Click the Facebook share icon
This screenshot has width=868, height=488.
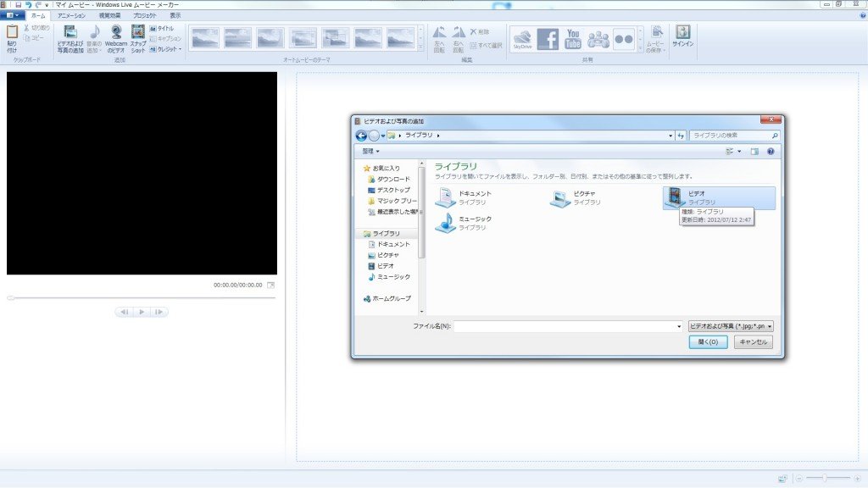pyautogui.click(x=548, y=39)
